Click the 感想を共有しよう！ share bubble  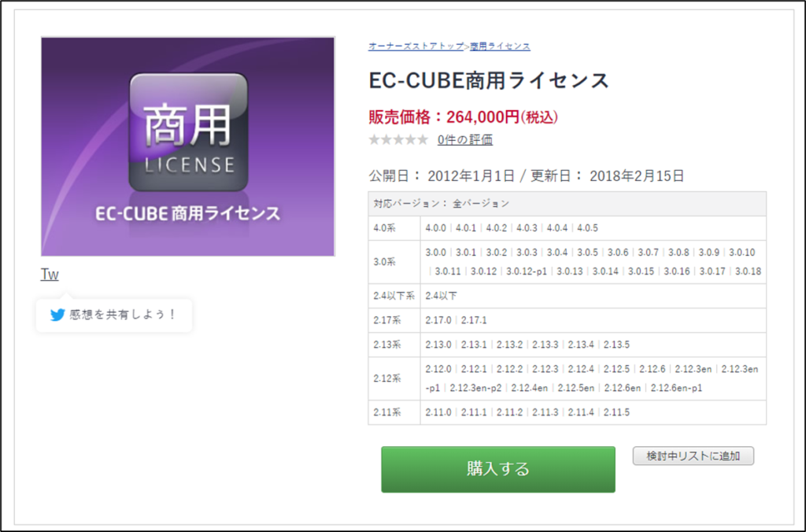[x=114, y=315]
